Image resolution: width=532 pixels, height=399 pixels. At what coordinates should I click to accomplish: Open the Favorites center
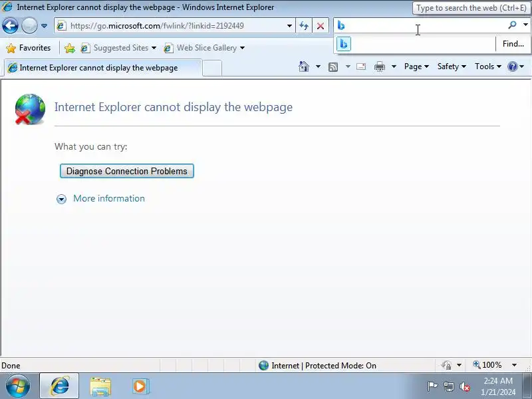click(29, 48)
